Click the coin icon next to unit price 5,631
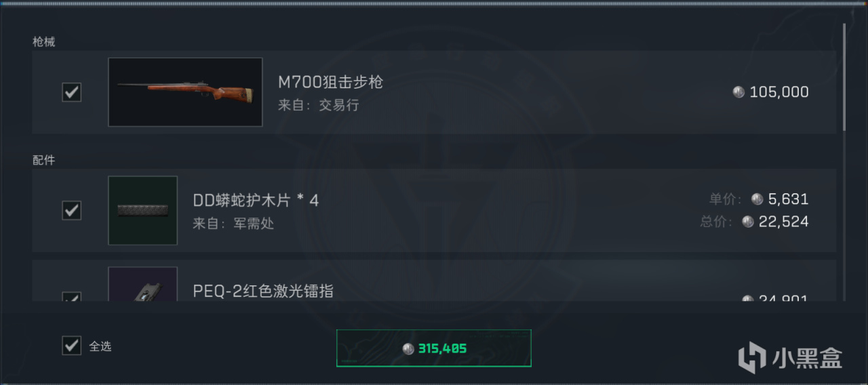The height and width of the screenshot is (385, 868). coord(757,199)
